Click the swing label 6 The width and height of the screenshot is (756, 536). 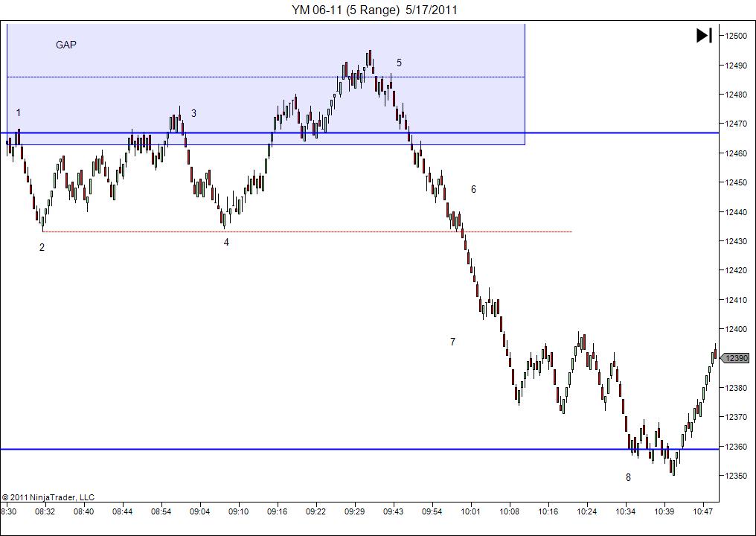click(x=473, y=190)
